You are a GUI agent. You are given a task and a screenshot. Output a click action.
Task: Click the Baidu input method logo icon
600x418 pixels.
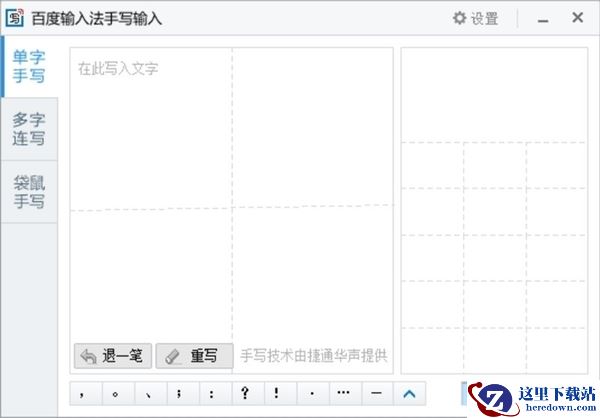[x=15, y=18]
